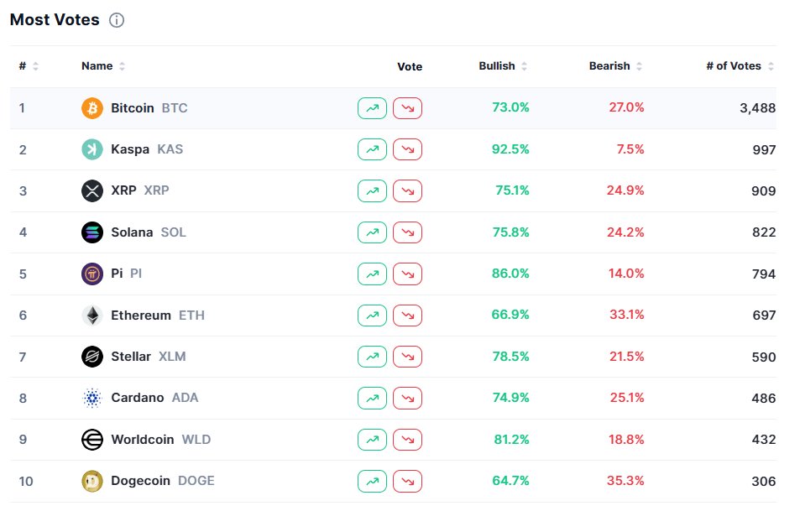Vote bearish on Pi
Screen dimensions: 805x532
tap(408, 274)
